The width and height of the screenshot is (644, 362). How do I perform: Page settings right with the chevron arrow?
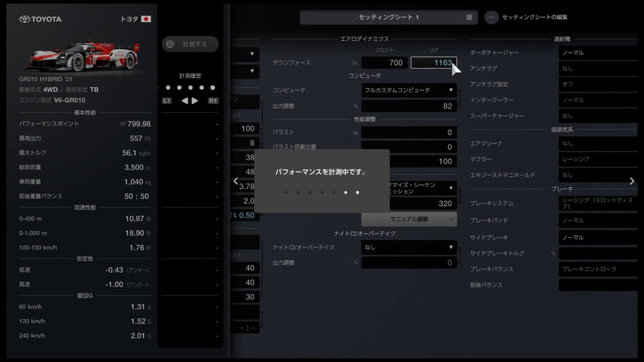(632, 181)
